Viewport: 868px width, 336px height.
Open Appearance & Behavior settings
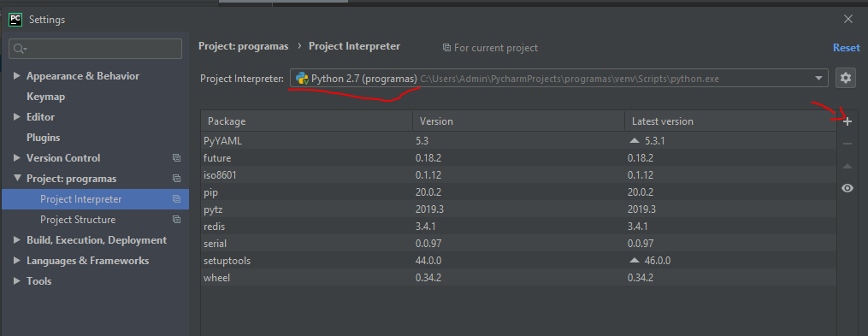point(83,76)
